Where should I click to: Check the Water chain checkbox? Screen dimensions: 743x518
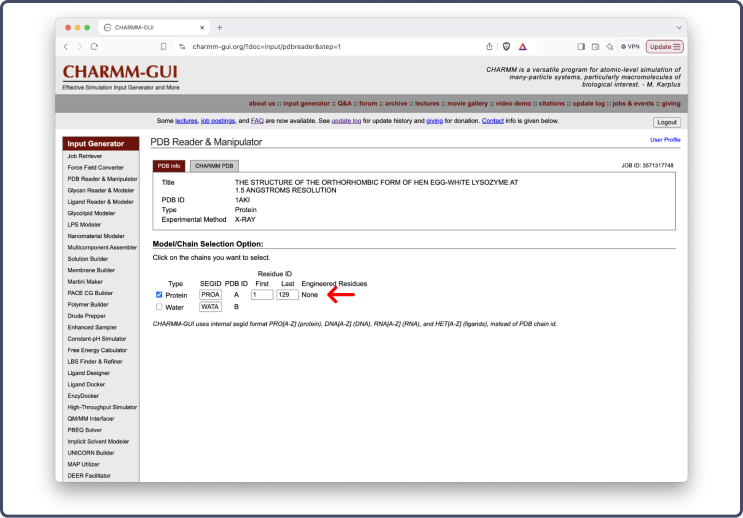[159, 307]
